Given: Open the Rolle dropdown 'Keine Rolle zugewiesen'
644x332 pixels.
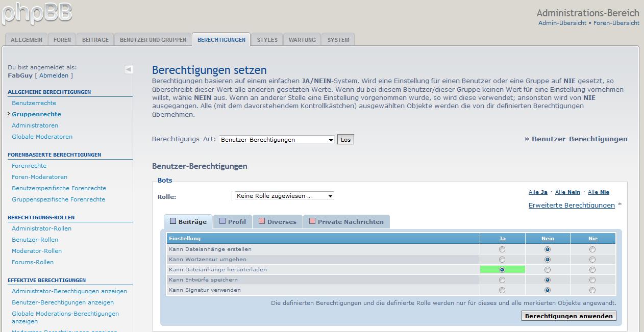Looking at the screenshot, I should pos(284,196).
